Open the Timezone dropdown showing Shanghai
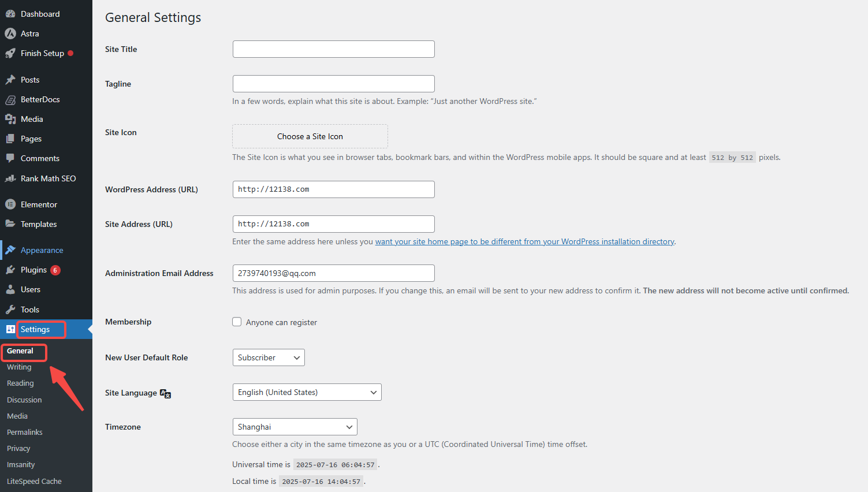The width and height of the screenshot is (868, 492). coord(295,427)
